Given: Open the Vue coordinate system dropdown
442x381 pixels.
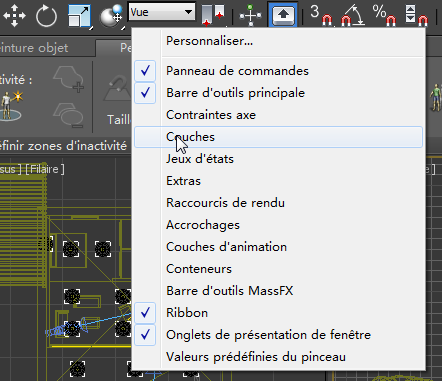Looking at the screenshot, I should point(162,12).
